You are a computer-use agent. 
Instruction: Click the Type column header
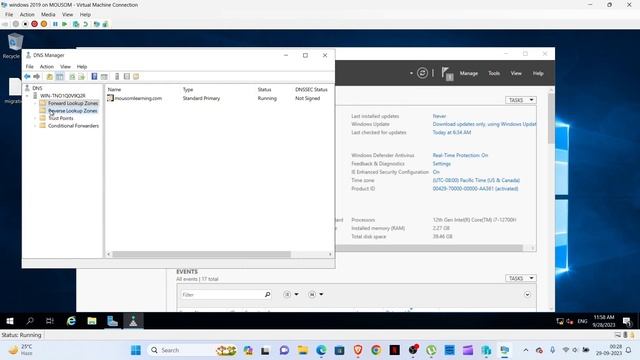coord(188,89)
